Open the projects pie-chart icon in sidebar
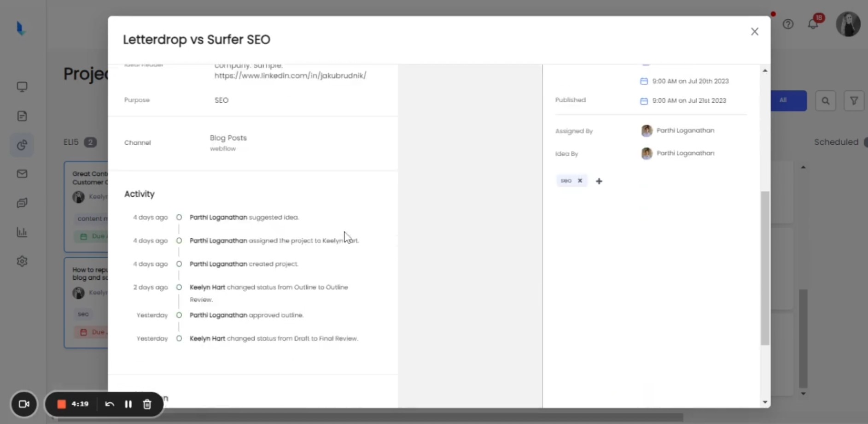 point(22,145)
